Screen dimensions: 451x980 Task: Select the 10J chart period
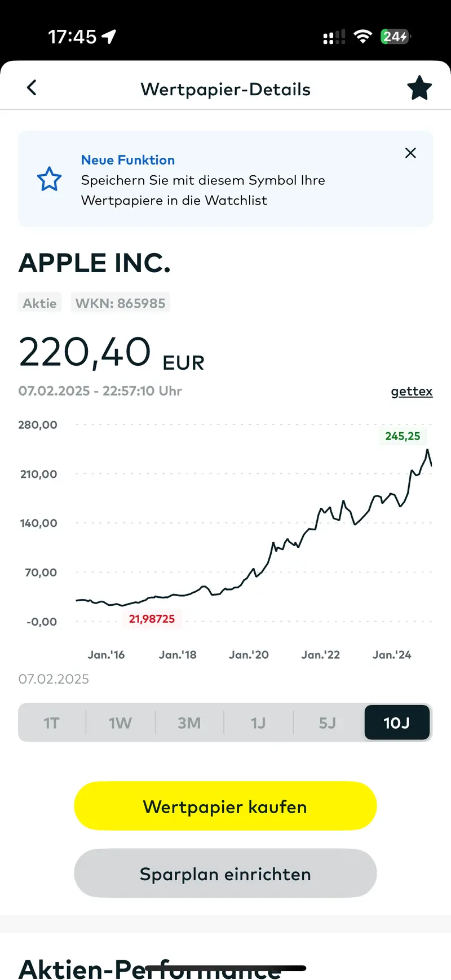pos(397,722)
